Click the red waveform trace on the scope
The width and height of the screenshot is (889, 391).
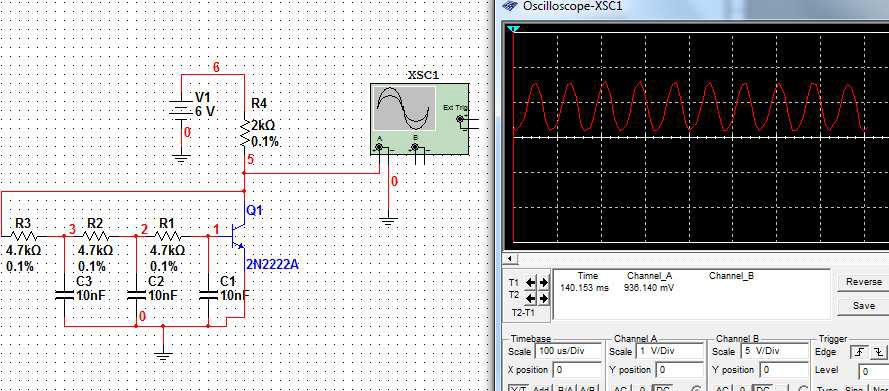tap(691, 107)
